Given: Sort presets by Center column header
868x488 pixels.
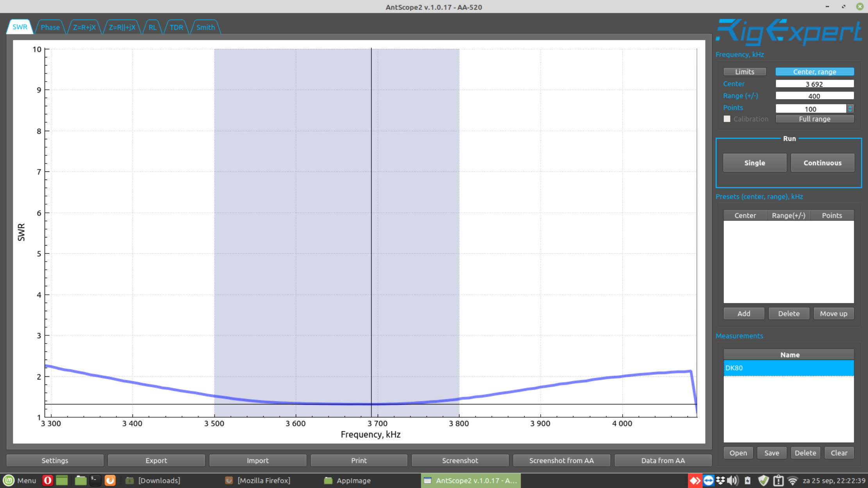Looking at the screenshot, I should click(x=745, y=216).
